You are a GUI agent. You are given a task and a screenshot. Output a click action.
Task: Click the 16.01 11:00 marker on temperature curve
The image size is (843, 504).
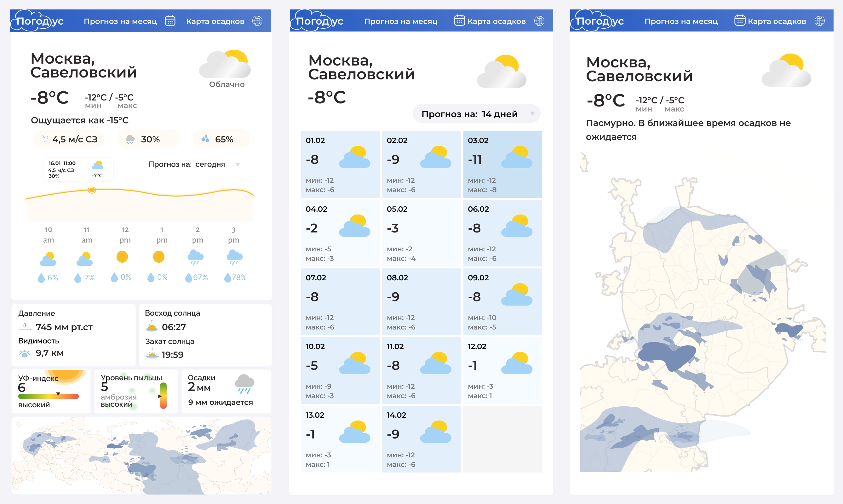(92, 190)
